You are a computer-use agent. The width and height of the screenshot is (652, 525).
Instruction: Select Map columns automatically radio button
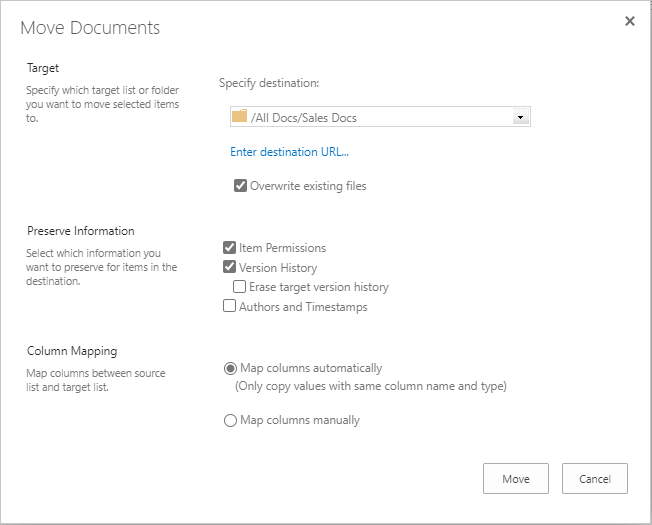coord(230,369)
